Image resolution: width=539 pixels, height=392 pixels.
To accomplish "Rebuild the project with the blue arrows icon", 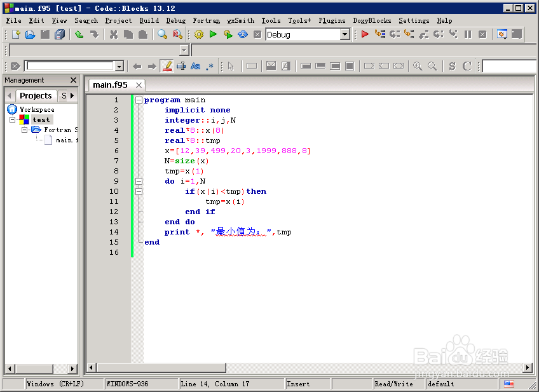I will [243, 34].
